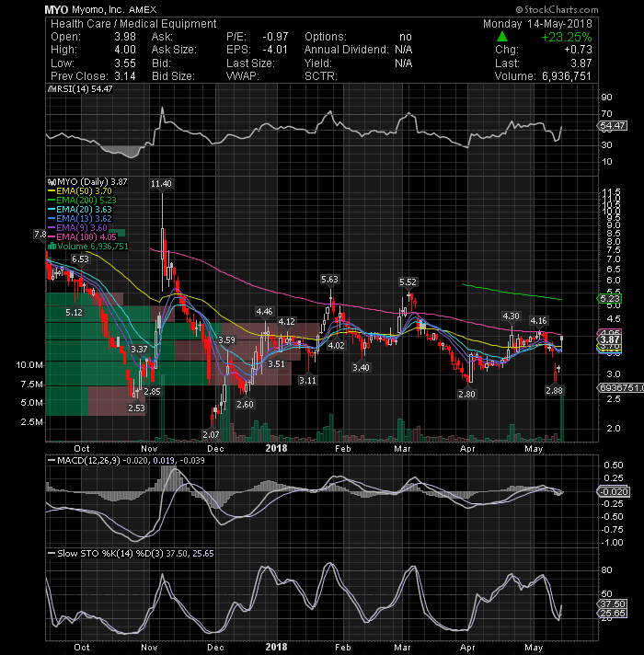Screen dimensions: 644x655
Task: Click the 3.37 price label
Action: coord(139,350)
